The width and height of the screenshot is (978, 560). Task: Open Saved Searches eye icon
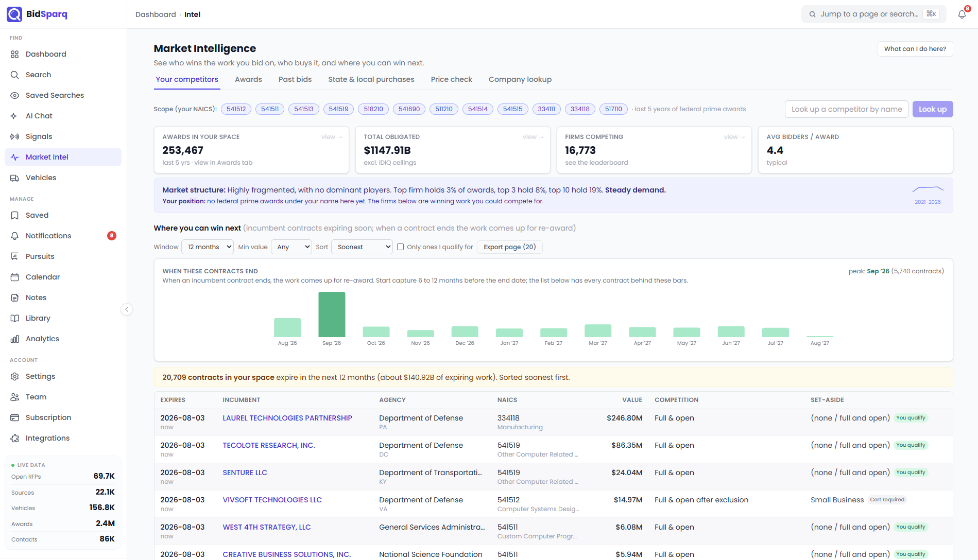pos(14,95)
